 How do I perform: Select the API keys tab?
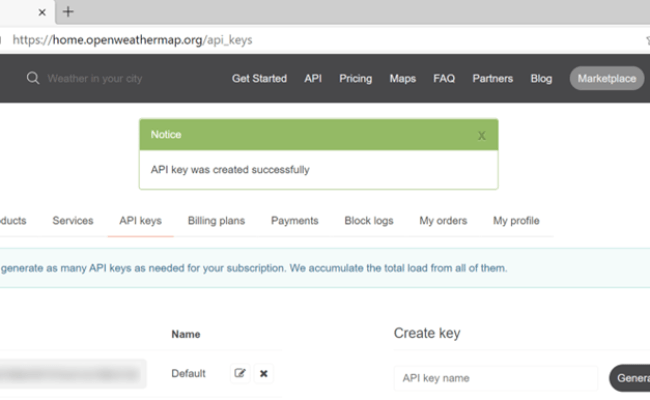pos(141,221)
